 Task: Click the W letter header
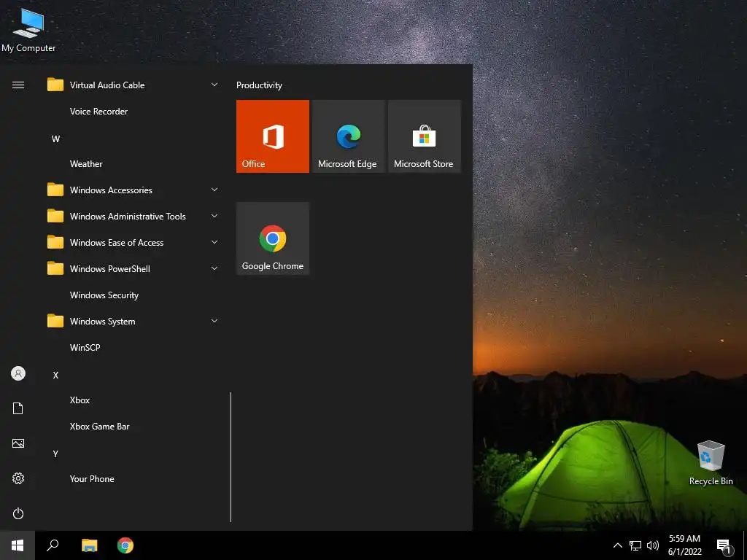(x=55, y=139)
